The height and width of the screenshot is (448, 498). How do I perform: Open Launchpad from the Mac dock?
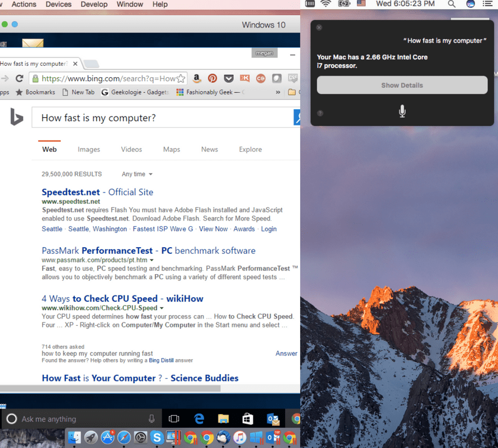91,438
